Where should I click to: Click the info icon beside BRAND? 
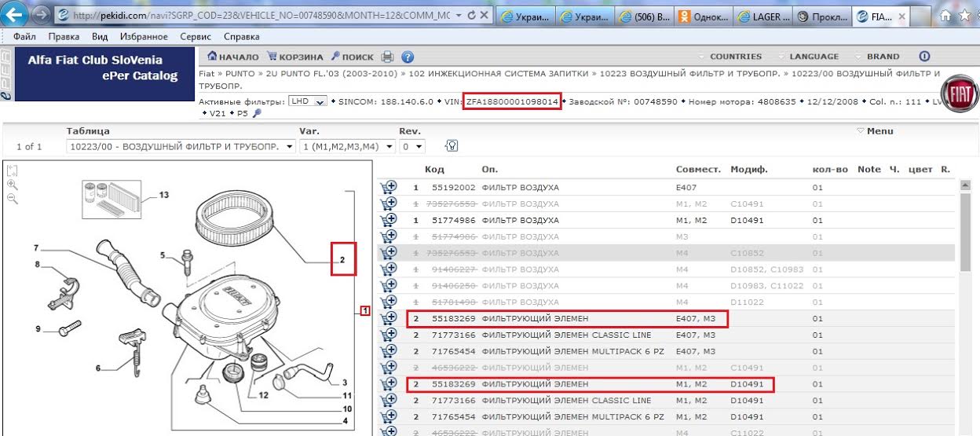pos(924,57)
